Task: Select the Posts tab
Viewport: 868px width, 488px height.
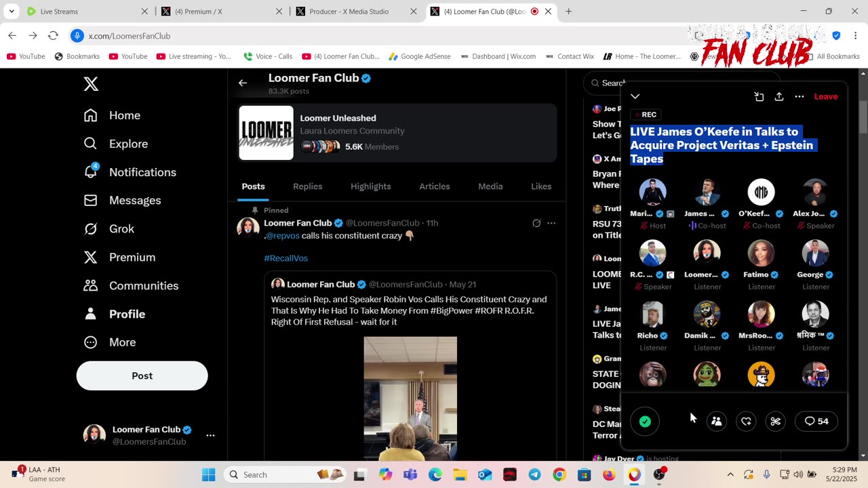Action: [254, 186]
